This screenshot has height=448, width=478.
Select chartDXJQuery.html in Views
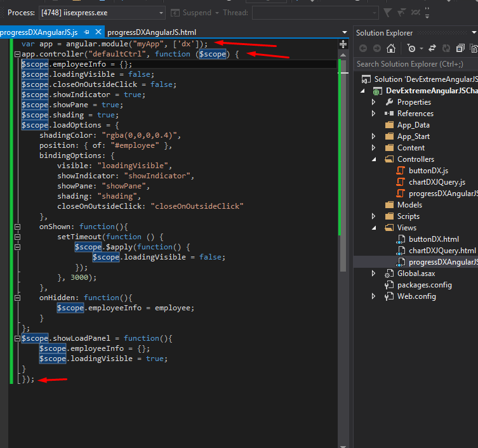[442, 251]
